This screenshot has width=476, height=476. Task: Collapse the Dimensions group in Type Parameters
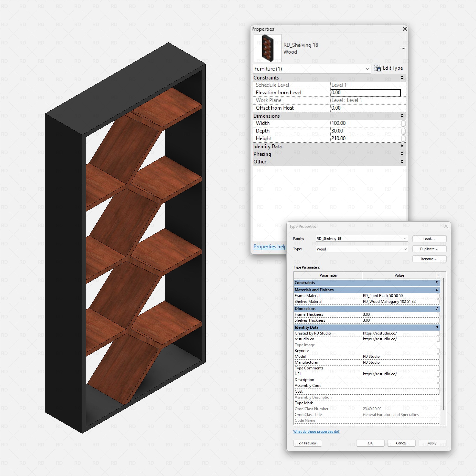[437, 309]
